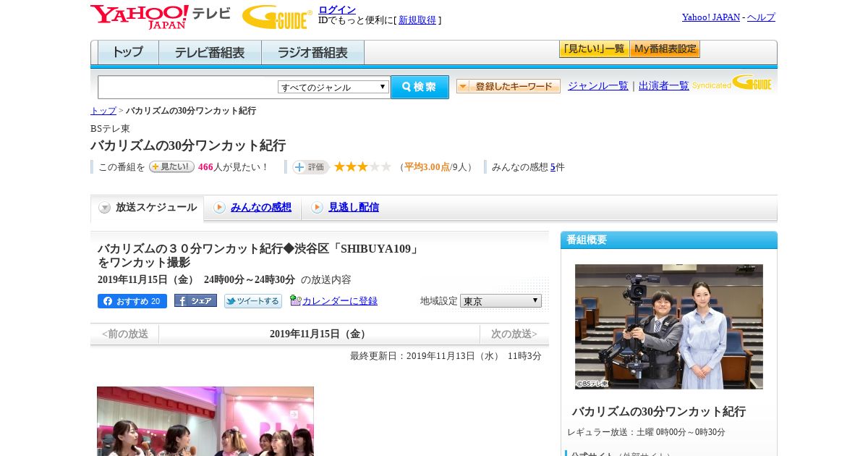The height and width of the screenshot is (456, 868).
Task: Click the 放送スケジュール tab arrow icon
Action: coord(105,208)
